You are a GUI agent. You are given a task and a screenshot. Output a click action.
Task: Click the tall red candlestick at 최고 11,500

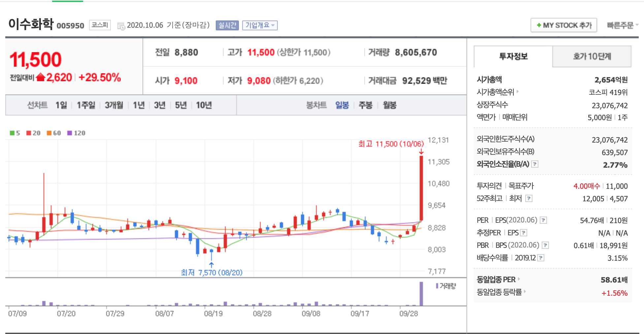(421, 188)
